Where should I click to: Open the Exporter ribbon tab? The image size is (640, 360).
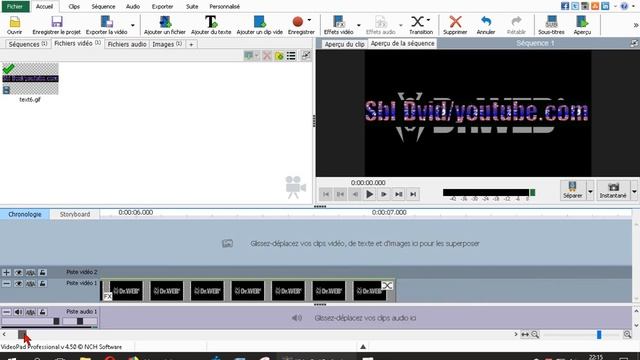coord(162,7)
